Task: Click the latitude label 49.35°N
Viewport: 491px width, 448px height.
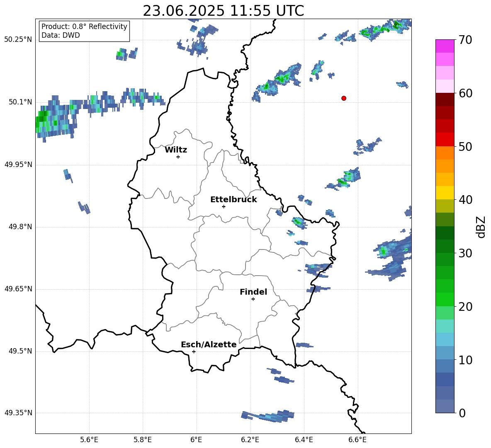Action: click(x=18, y=413)
